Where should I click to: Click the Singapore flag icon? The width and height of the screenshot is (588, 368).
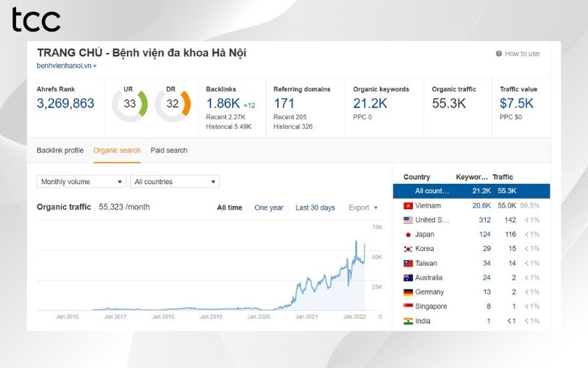point(408,306)
